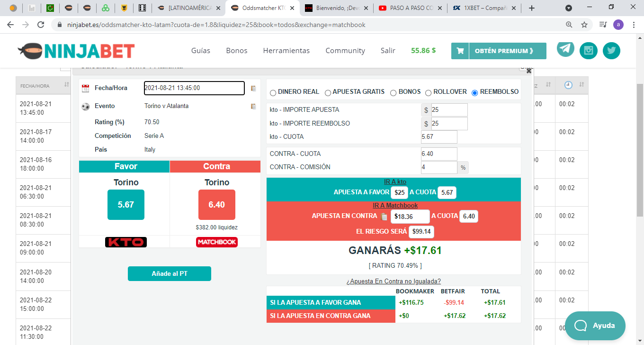Edit the kto IMPORTE APUESTA field
Image resolution: width=644 pixels, height=345 pixels.
[449, 110]
